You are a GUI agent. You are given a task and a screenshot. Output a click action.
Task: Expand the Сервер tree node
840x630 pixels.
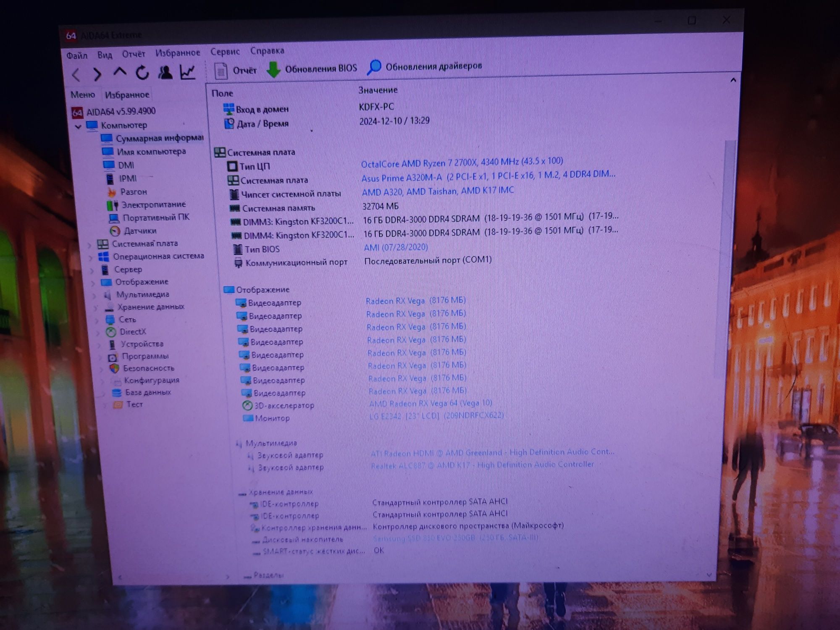tap(92, 270)
